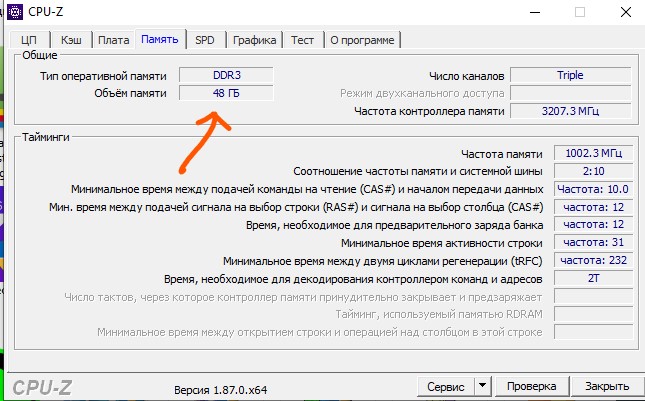Open the О программе tab
Screen dimensions: 645x401
click(x=362, y=40)
